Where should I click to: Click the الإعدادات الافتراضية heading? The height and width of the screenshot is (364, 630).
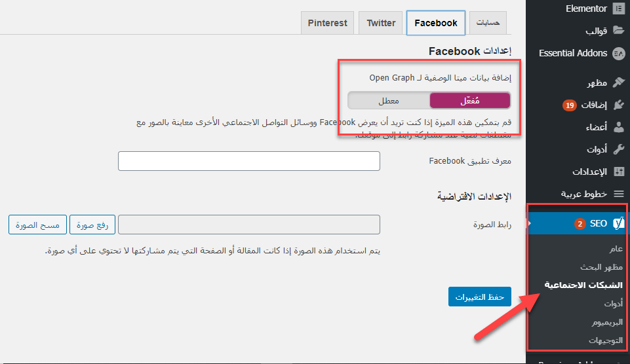coord(474,196)
